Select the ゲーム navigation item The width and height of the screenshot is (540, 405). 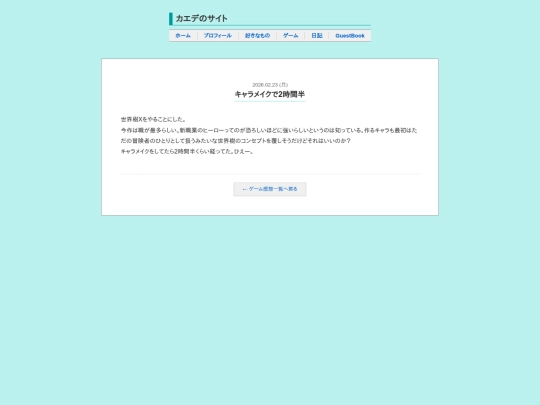pyautogui.click(x=291, y=36)
